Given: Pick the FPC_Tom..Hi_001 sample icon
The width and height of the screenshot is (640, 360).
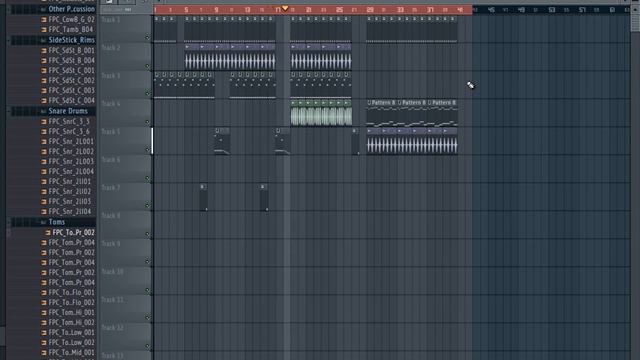Looking at the screenshot, I should coord(44,313).
